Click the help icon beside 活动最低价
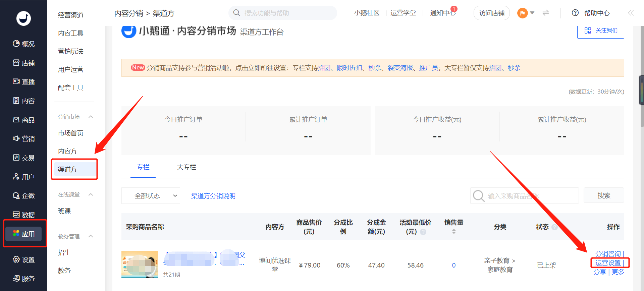 423,232
